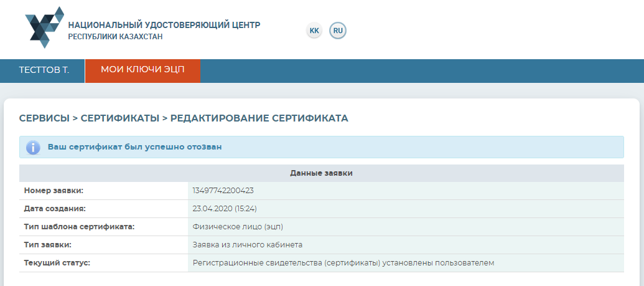Click the 'Ваш сертификат был успешно отозван' message

tap(135, 148)
